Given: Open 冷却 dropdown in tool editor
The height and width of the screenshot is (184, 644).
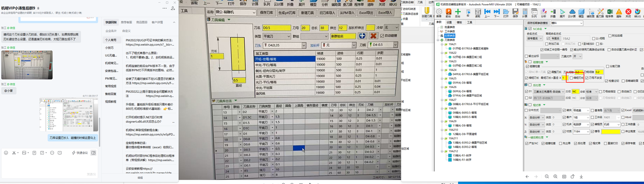Looking at the screenshot, I should [x=391, y=27].
